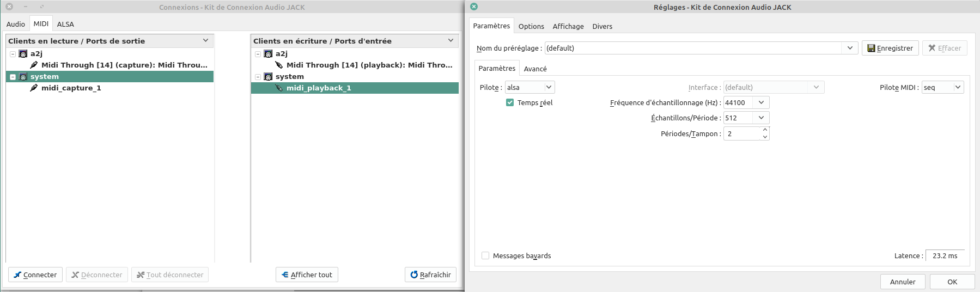980x292 pixels.
Task: Save preset with Enregistrer button
Action: 890,48
